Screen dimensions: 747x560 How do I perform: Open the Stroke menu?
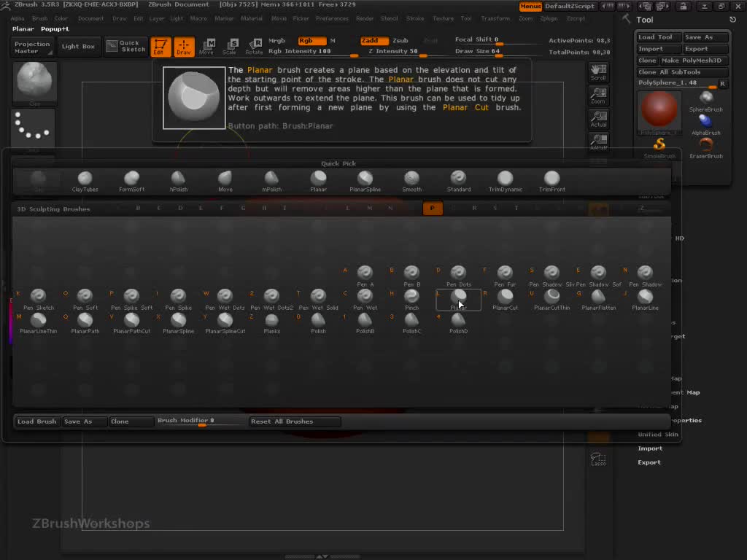pyautogui.click(x=415, y=18)
